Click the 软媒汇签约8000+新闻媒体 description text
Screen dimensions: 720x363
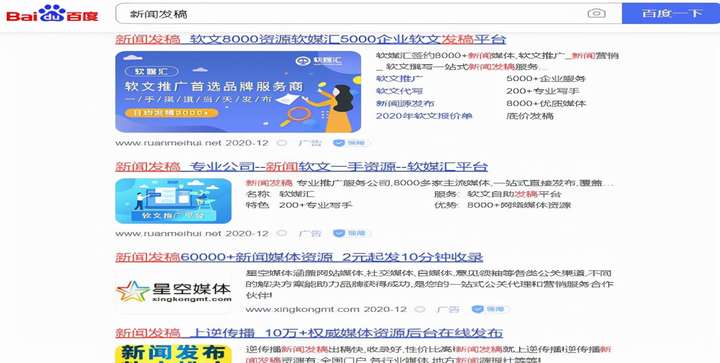pyautogui.click(x=497, y=61)
